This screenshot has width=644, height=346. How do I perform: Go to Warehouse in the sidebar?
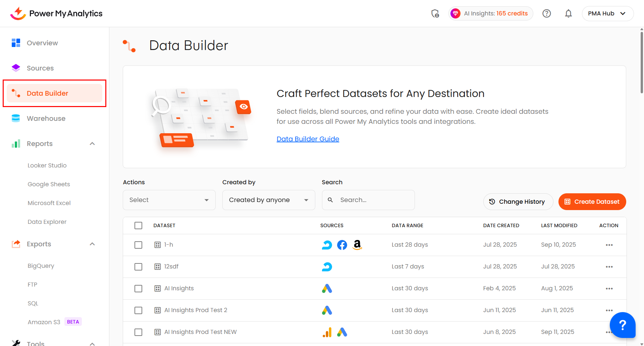pos(46,118)
